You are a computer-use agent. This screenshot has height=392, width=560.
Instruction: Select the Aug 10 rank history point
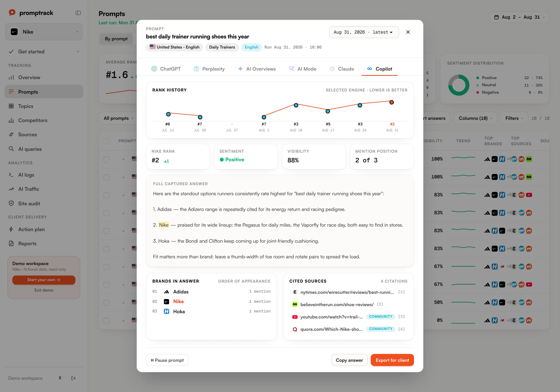[x=296, y=105]
